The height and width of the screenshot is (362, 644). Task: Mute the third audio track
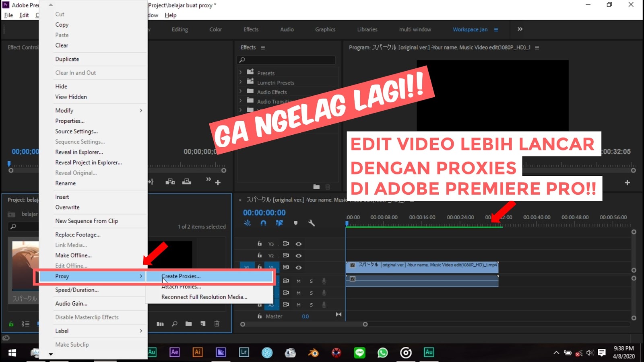pos(299,305)
